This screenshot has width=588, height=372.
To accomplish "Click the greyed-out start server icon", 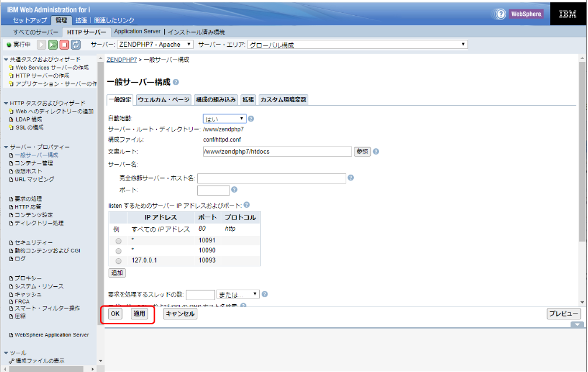I will click(41, 44).
